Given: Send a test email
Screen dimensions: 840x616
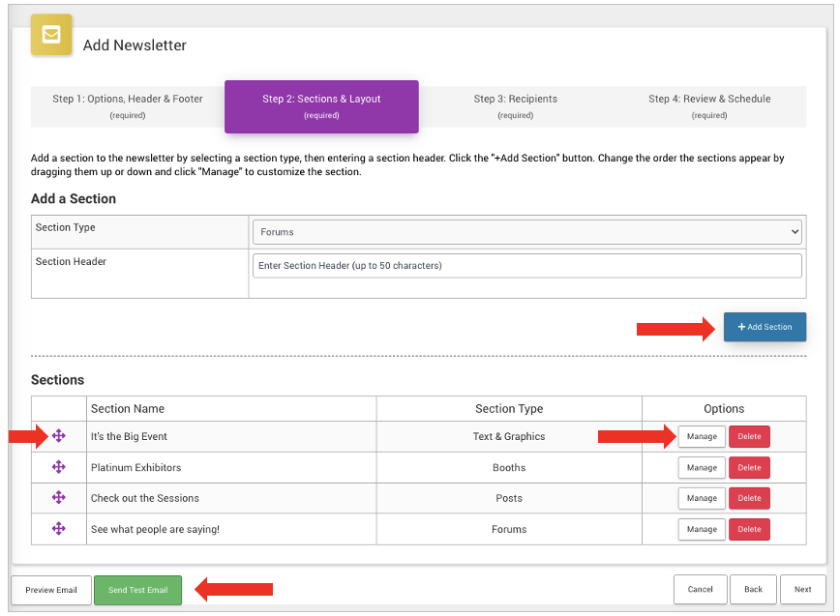Looking at the screenshot, I should coord(137,590).
